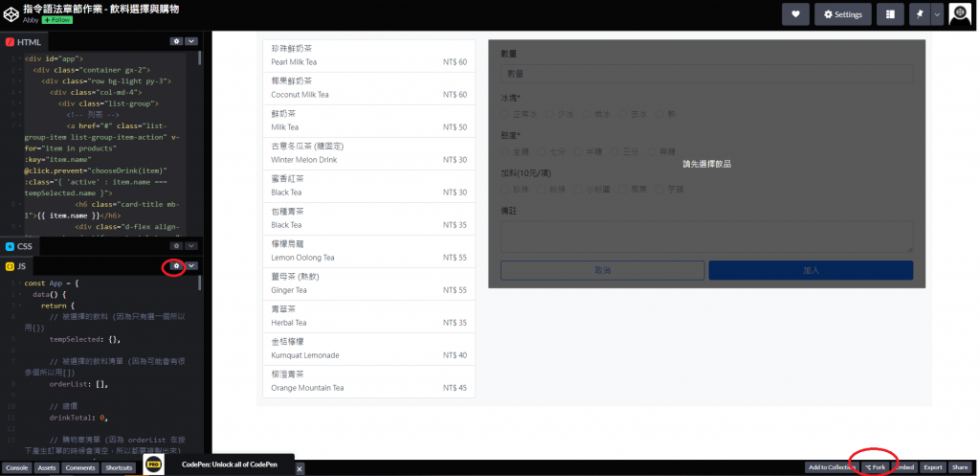Follow author Abby
980x476 pixels.
56,20
